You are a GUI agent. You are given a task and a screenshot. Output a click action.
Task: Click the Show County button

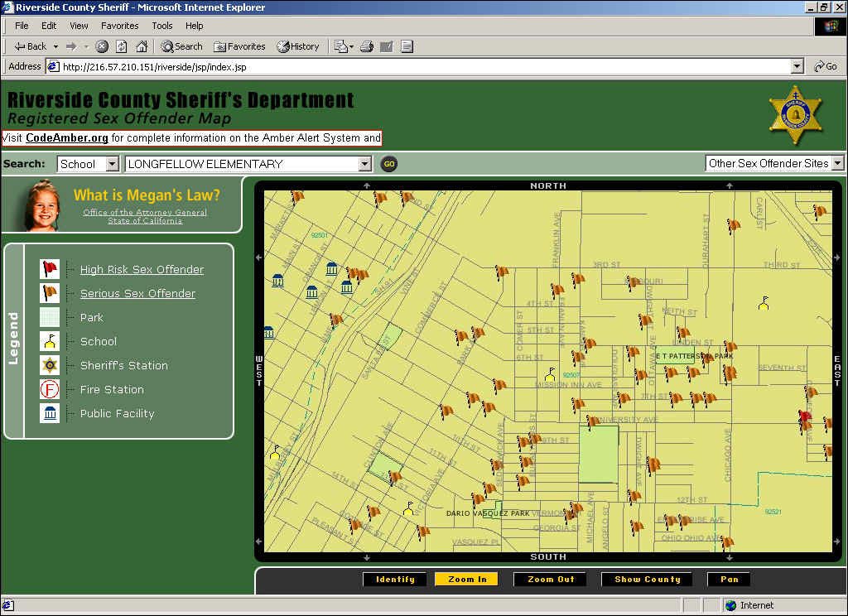pos(648,580)
